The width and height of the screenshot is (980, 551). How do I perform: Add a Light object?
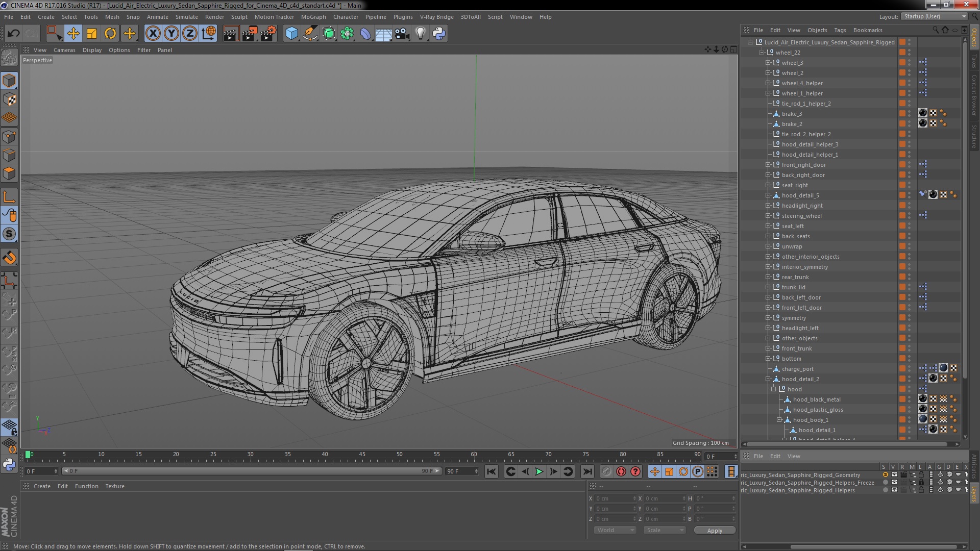421,34
